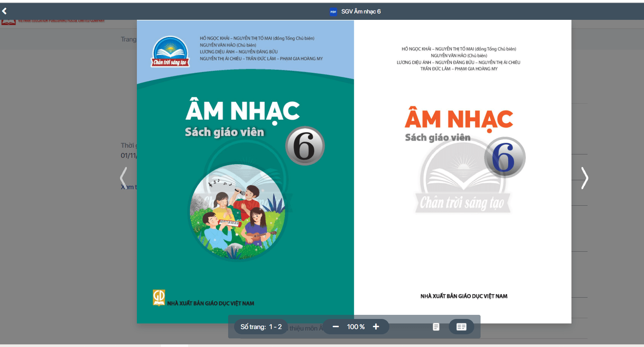This screenshot has width=644, height=347.
Task: Click the circular children illustration on cover
Action: [x=237, y=212]
